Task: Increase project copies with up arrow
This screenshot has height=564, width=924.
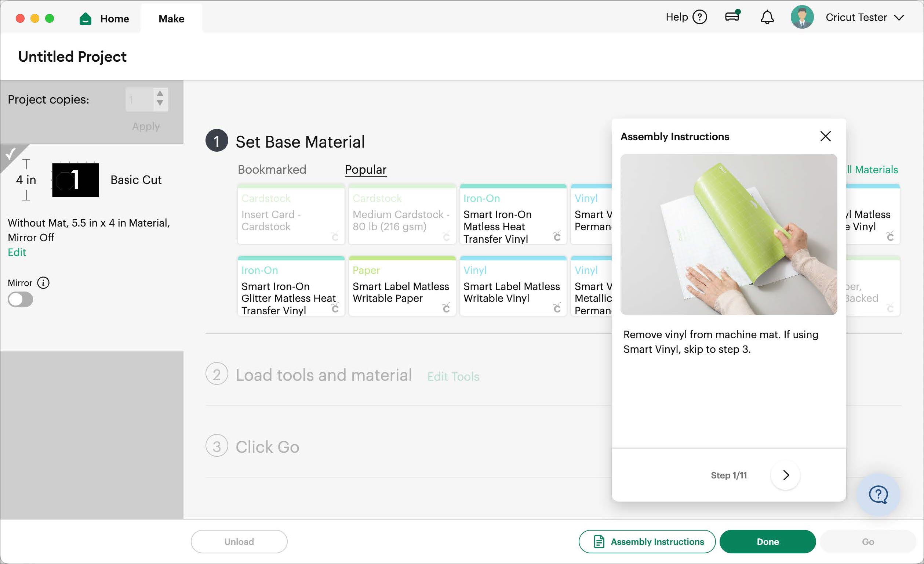Action: [160, 93]
